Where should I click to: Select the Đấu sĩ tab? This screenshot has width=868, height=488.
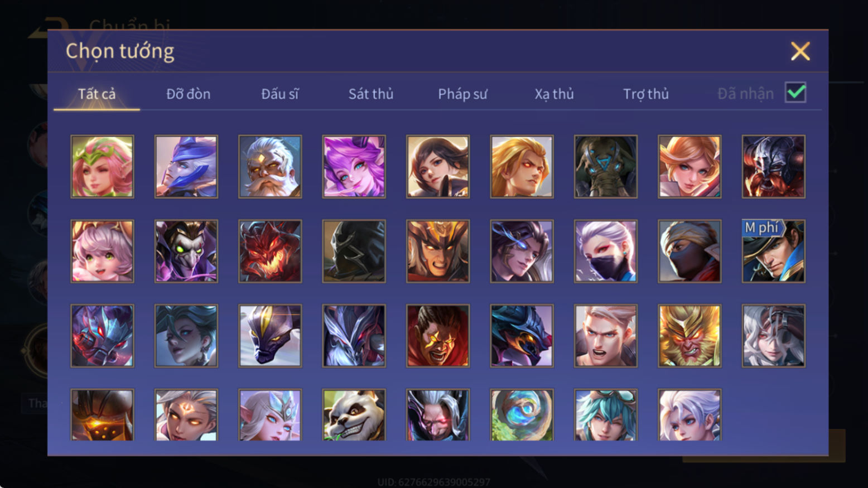(x=279, y=94)
